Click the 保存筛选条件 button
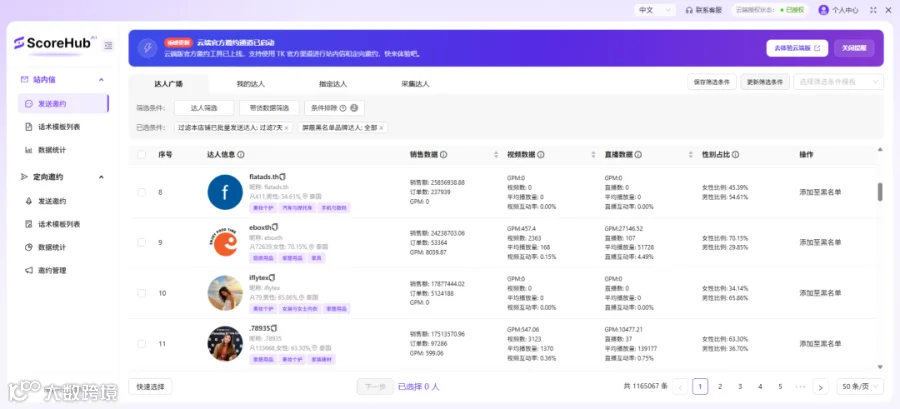Image resolution: width=900 pixels, height=409 pixels. tap(712, 82)
